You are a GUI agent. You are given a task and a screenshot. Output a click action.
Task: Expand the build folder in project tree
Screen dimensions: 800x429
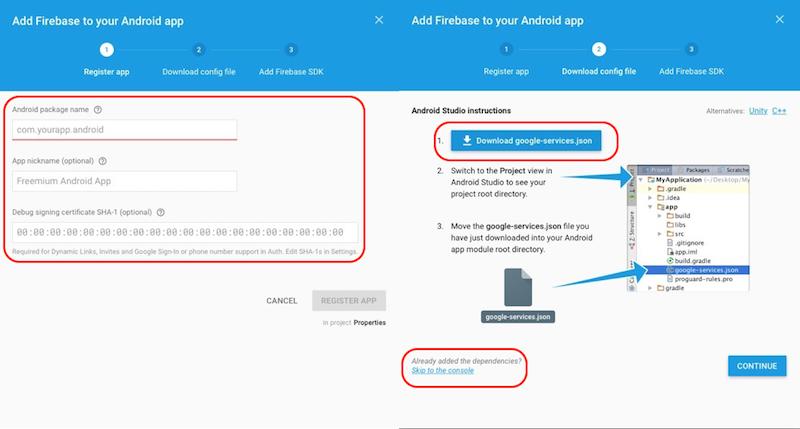[659, 215]
